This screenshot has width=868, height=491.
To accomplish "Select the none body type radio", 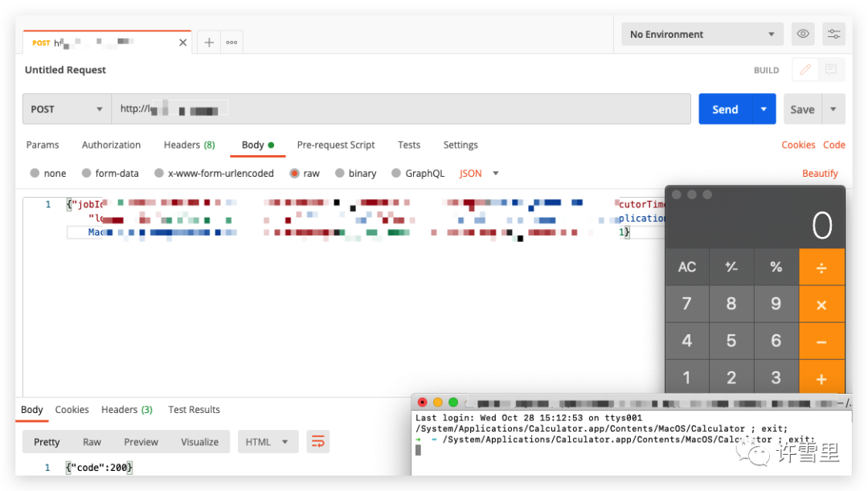I will tap(35, 174).
